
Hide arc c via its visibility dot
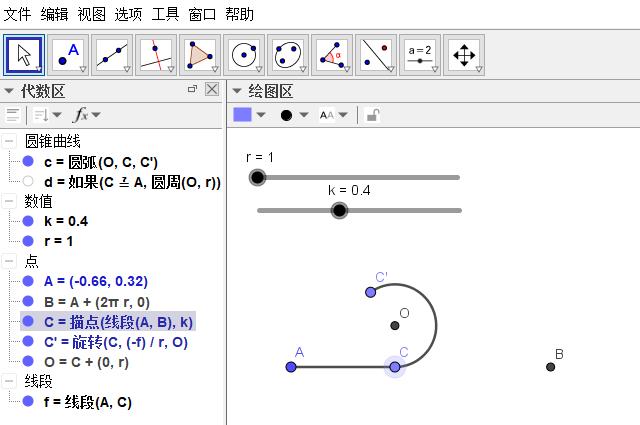coord(28,161)
